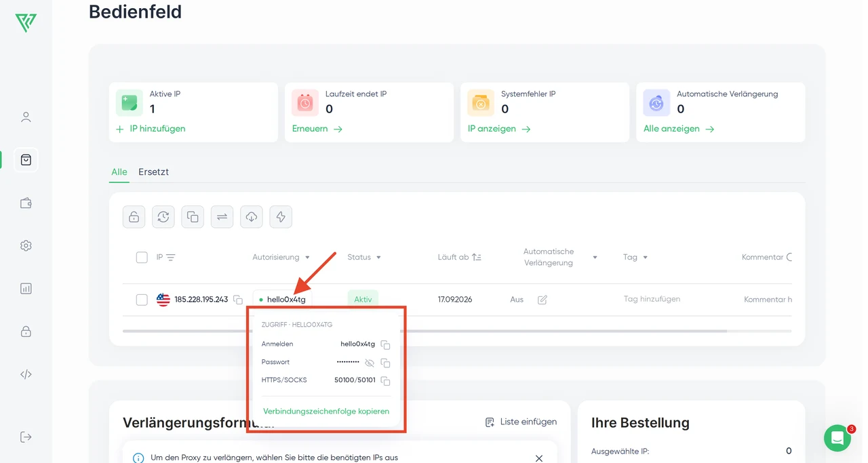
Task: Toggle the select-all checkbox in table header
Action: pyautogui.click(x=142, y=258)
